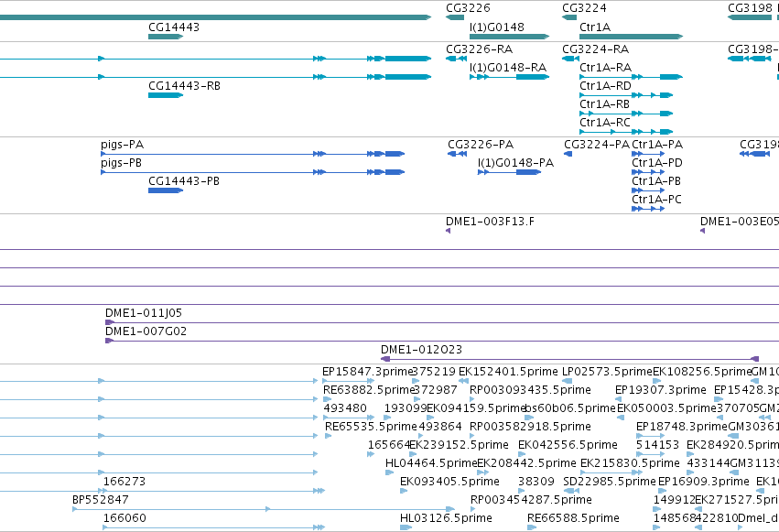The width and height of the screenshot is (779, 532).
Task: Click the pigs-PB protein feature
Action: [253, 172]
